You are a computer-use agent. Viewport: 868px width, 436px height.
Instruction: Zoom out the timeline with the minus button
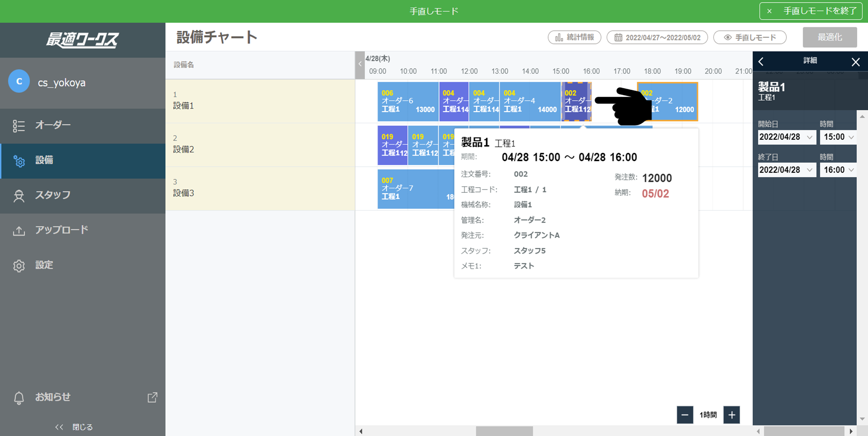pyautogui.click(x=685, y=415)
